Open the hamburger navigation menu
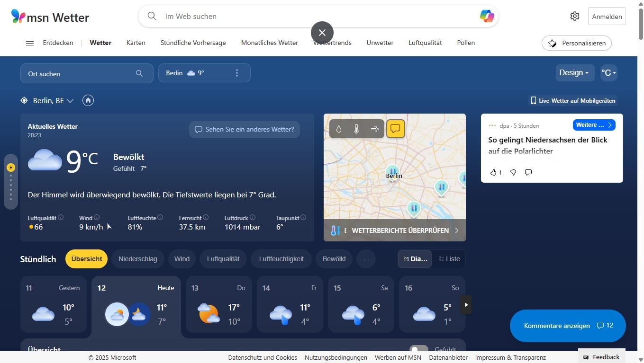 coord(29,43)
